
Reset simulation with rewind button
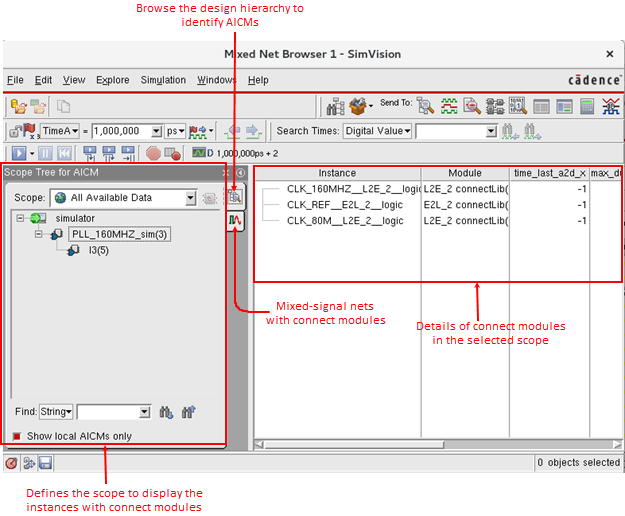pyautogui.click(x=64, y=153)
